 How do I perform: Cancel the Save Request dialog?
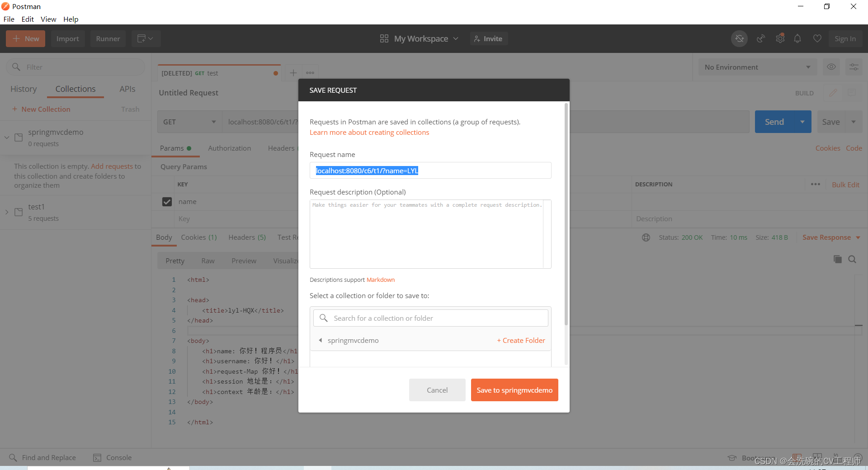point(437,390)
